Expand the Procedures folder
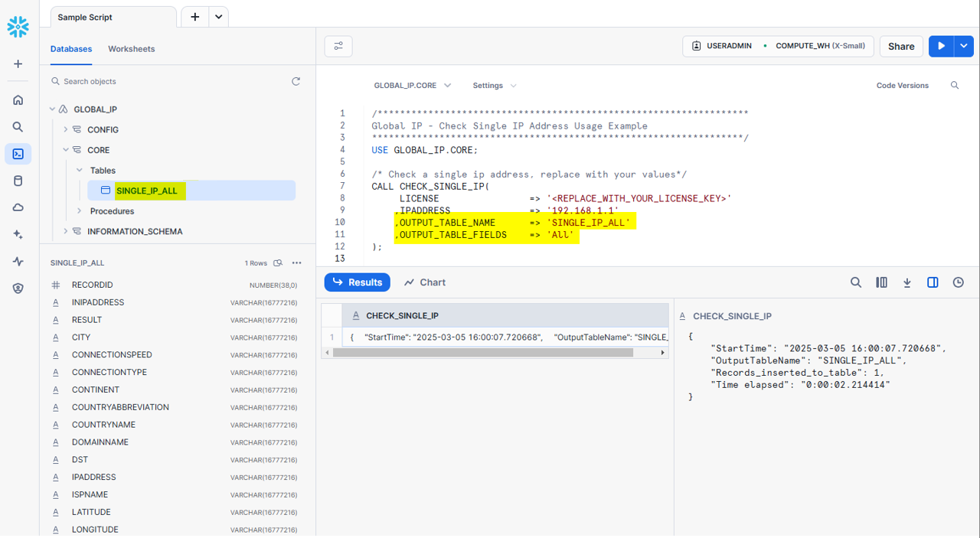 [x=80, y=211]
